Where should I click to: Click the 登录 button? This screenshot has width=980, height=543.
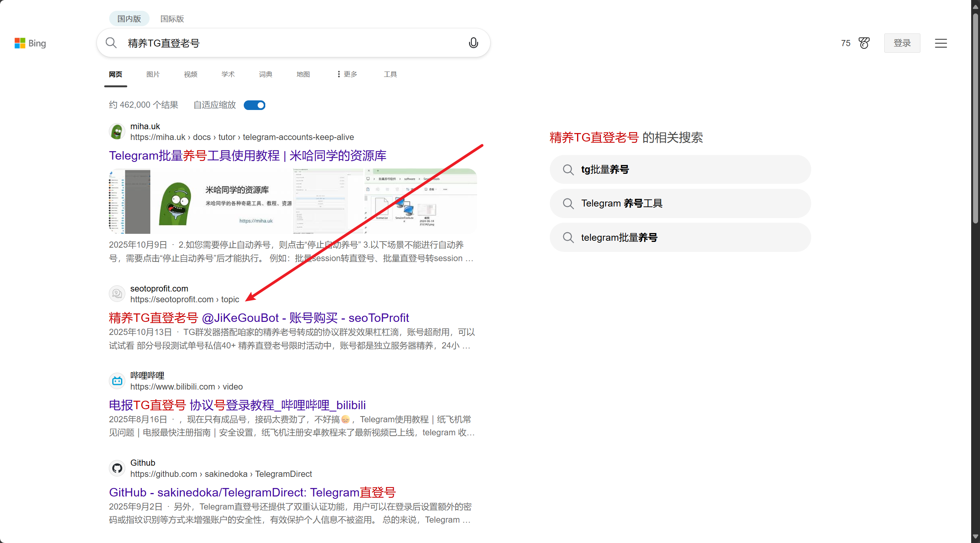(x=902, y=43)
